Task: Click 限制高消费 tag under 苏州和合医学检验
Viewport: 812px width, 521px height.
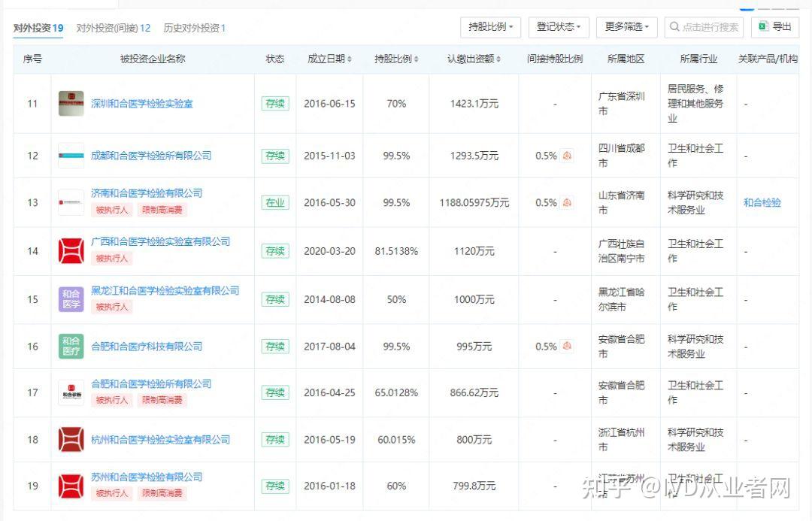Action: 162,493
